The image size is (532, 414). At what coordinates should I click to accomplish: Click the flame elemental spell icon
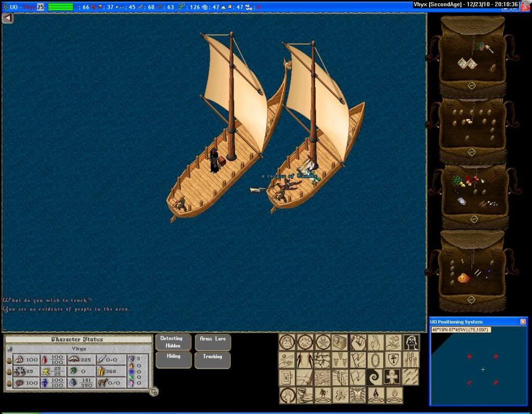tap(393, 395)
